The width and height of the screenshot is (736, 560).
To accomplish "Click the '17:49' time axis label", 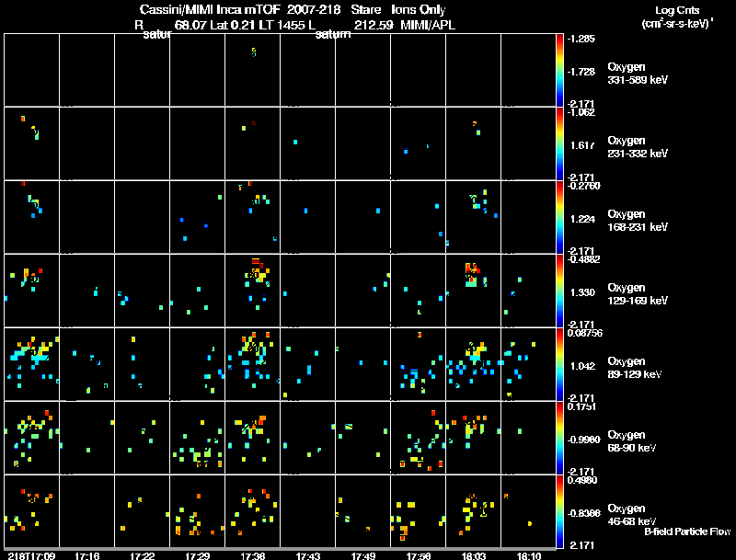I will click(x=362, y=555).
